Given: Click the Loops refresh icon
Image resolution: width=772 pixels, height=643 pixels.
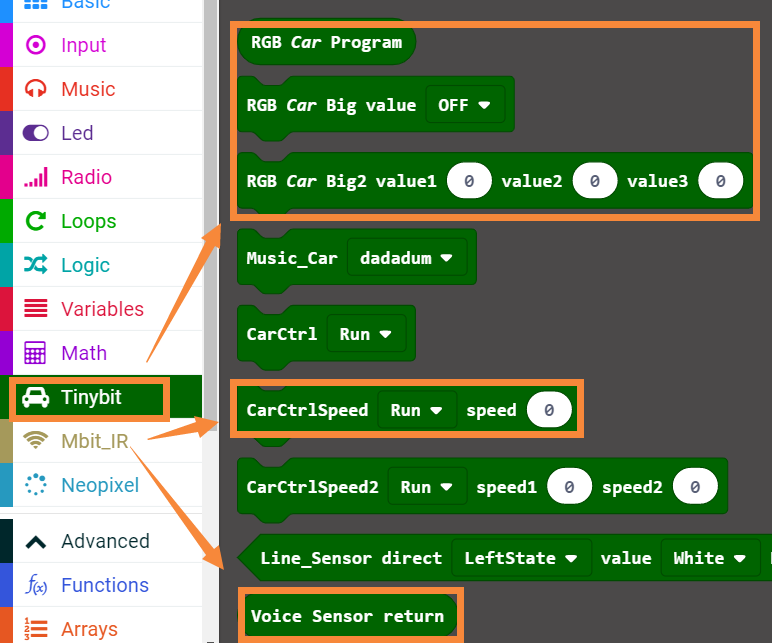Looking at the screenshot, I should pyautogui.click(x=36, y=221).
